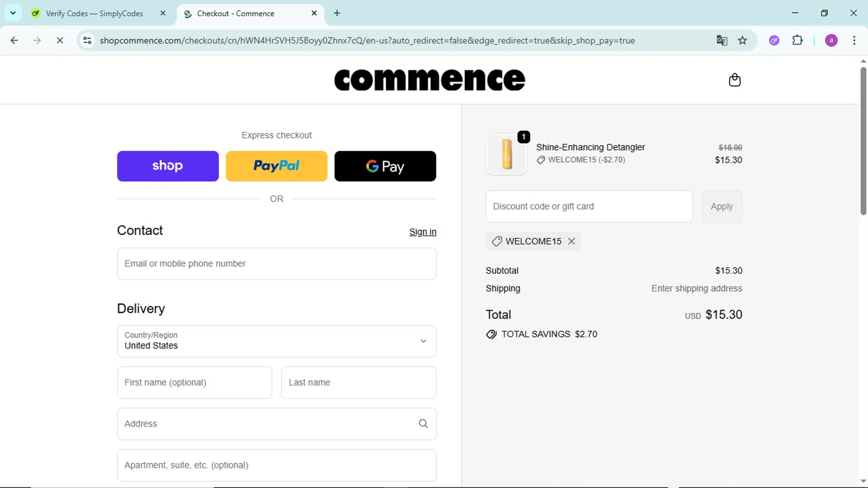Viewport: 868px width, 488px height.
Task: Click the USD $15.30 total amount
Action: [713, 315]
